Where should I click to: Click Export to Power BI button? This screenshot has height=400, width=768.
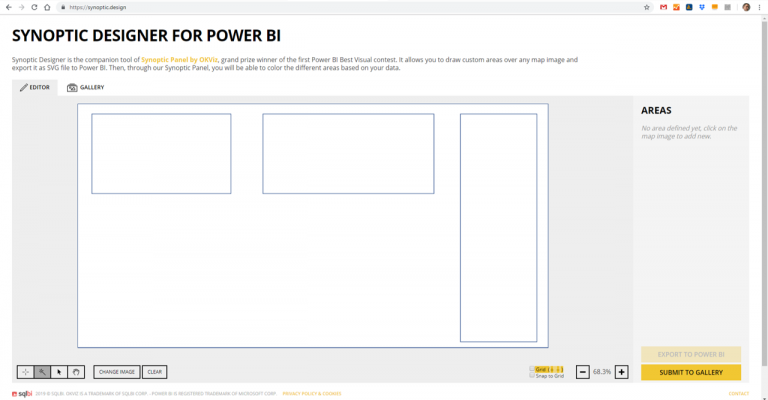(691, 354)
